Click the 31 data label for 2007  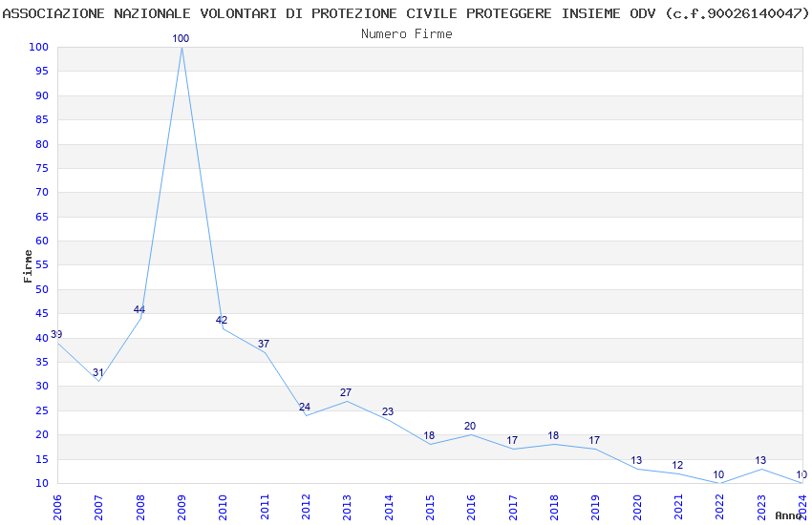(x=97, y=372)
